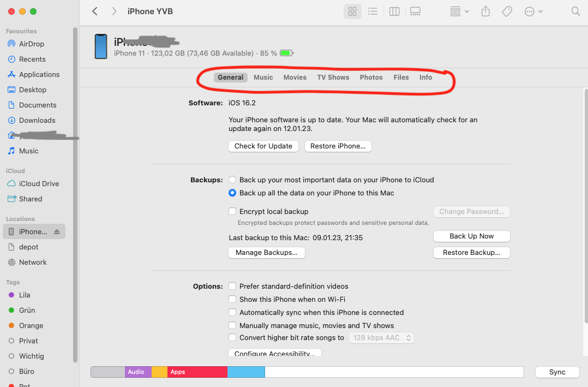Switch to column view
Viewport: 588px width, 387px height.
(x=394, y=11)
